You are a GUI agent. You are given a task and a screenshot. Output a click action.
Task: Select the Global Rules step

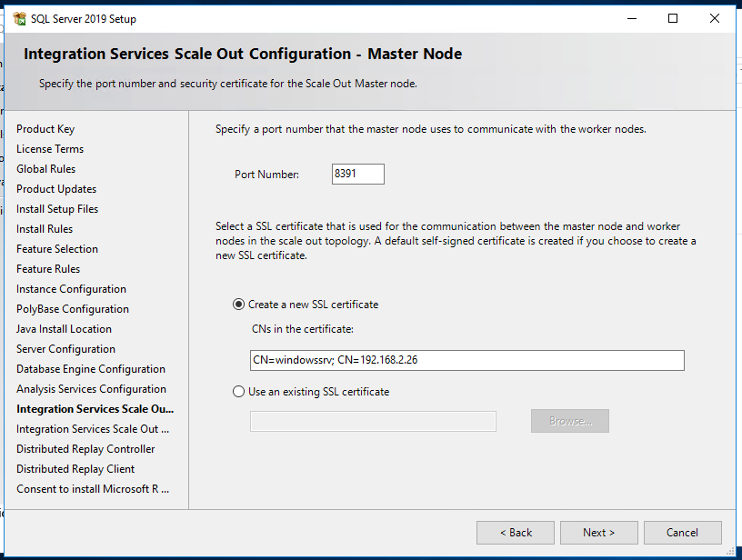point(45,169)
